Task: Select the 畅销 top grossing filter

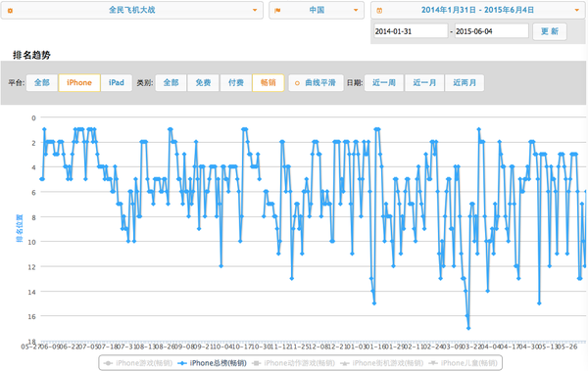Action: pyautogui.click(x=269, y=82)
